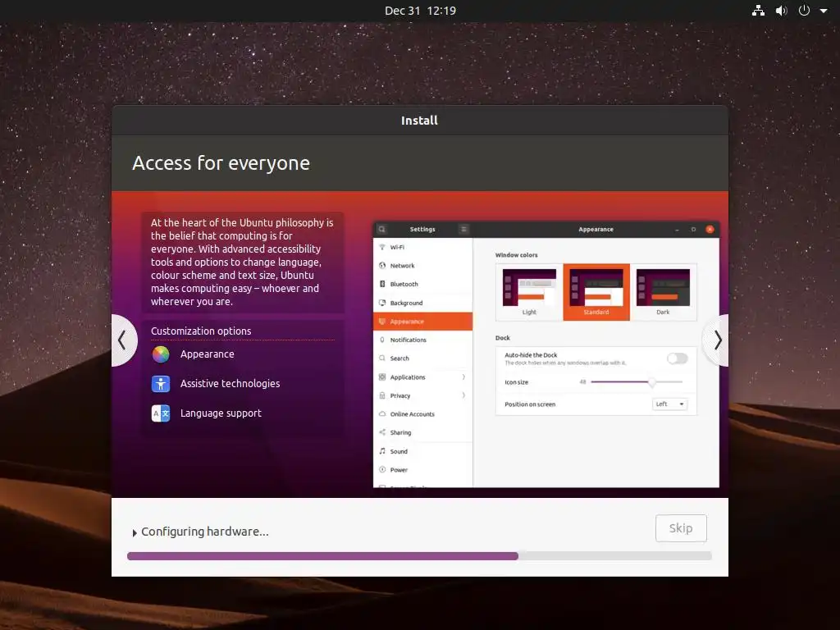Click the Notifications bell icon in sidebar

(x=382, y=340)
